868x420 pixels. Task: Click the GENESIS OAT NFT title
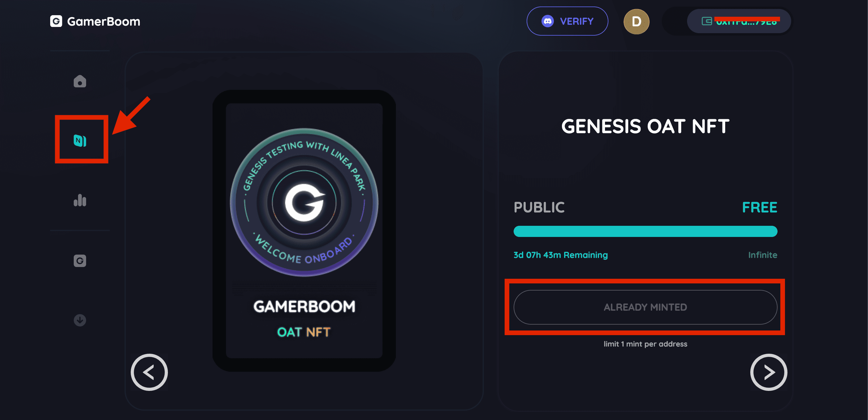pos(645,126)
